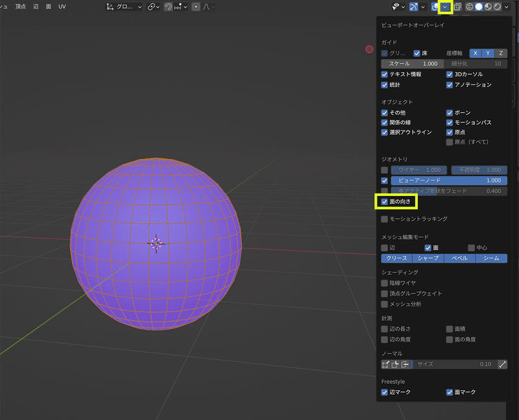Viewport: 519px width, 420px height.
Task: Uncheck その他 checkbox
Action: [384, 112]
